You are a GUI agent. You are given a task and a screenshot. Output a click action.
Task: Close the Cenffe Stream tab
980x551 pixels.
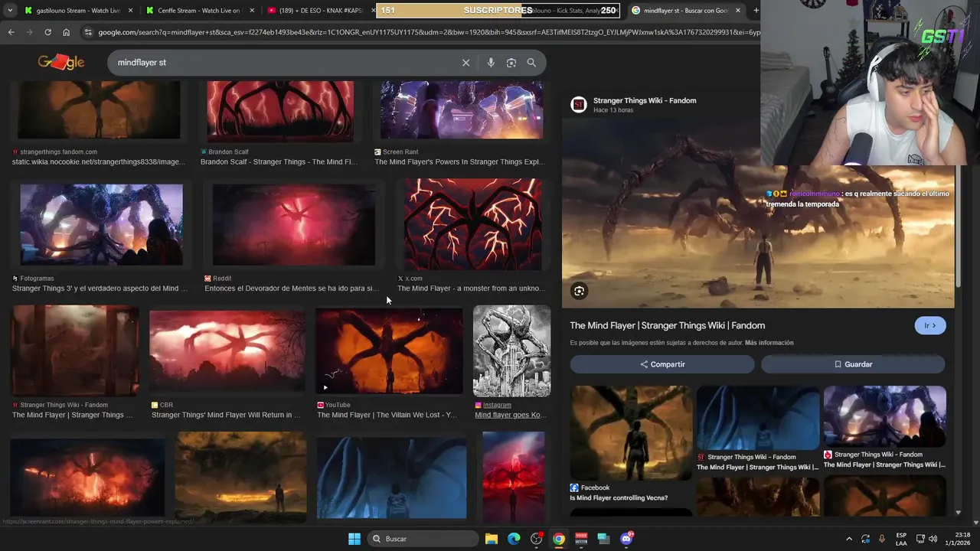tap(251, 11)
